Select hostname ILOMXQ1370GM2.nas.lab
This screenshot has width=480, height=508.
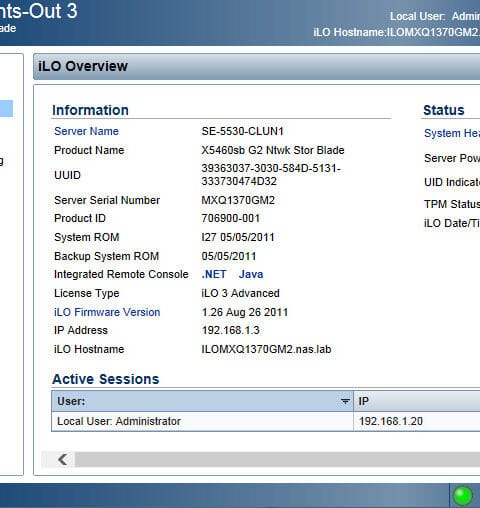tap(266, 349)
